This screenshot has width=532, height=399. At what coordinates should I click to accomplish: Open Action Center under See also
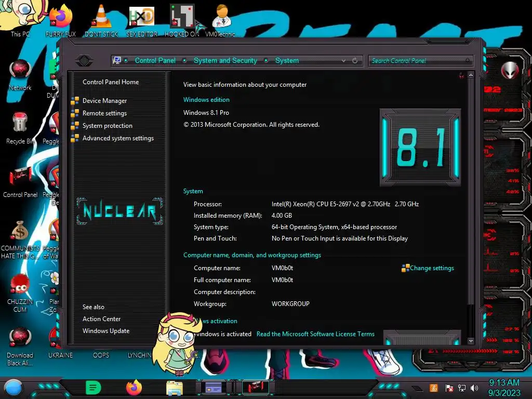point(101,319)
